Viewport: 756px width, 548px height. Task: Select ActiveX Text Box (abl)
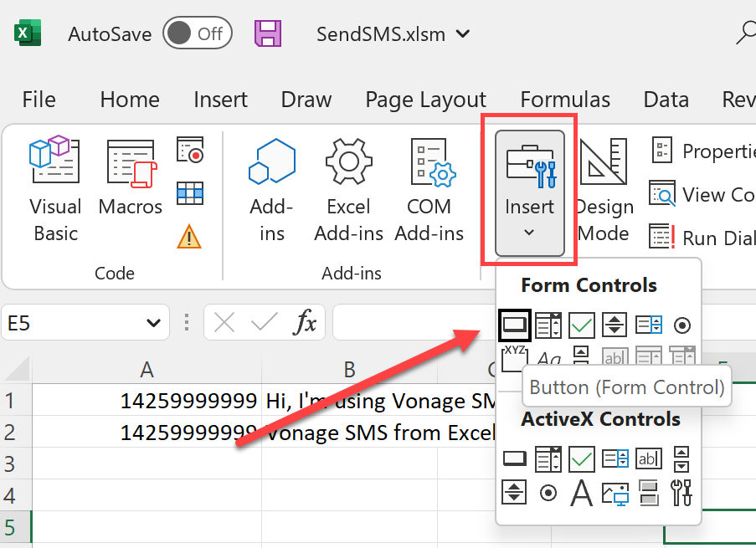(x=649, y=458)
